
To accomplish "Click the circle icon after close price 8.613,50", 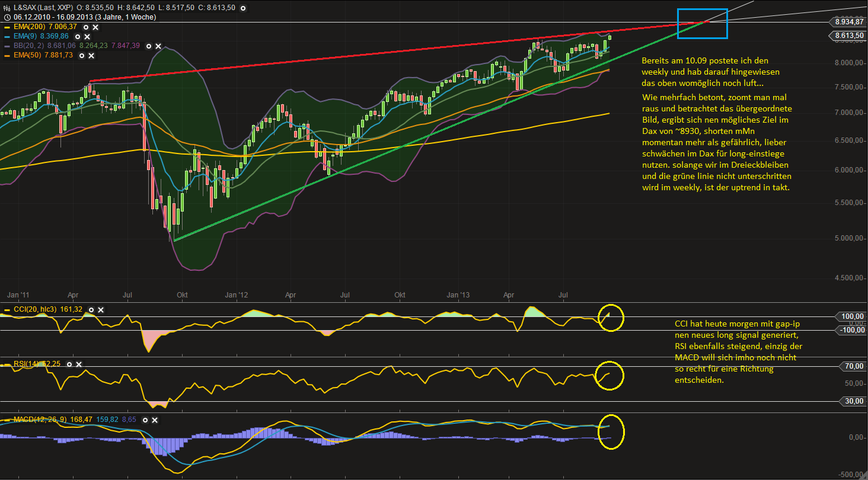I will [x=243, y=8].
